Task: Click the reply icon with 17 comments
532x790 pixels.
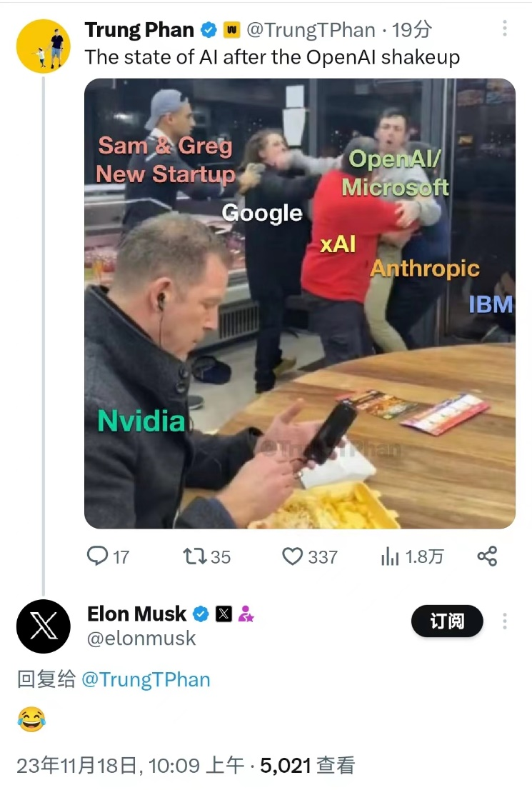Action: tap(97, 556)
